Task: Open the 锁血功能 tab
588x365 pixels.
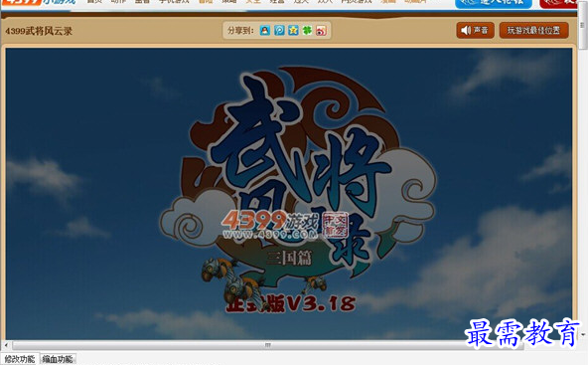Action: (x=58, y=359)
